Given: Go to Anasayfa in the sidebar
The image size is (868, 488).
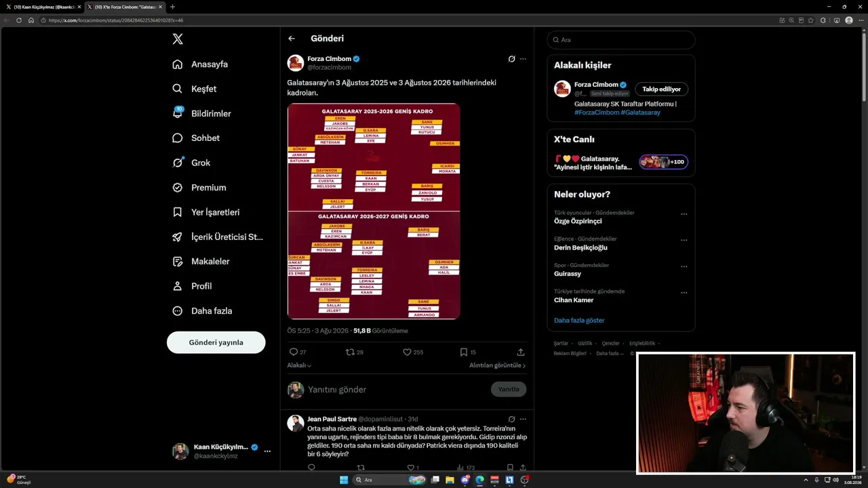Looking at the screenshot, I should tap(200, 64).
